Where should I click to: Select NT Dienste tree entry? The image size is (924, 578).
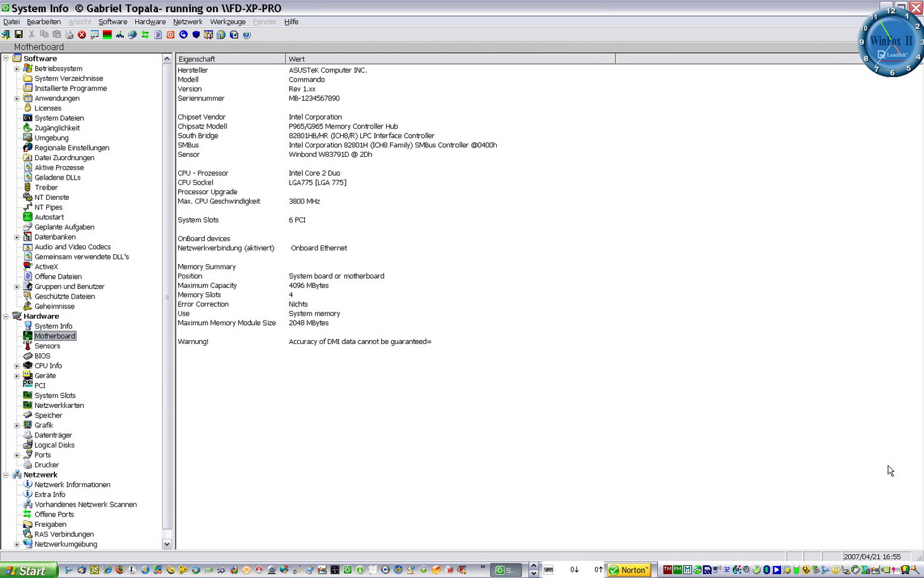click(51, 197)
